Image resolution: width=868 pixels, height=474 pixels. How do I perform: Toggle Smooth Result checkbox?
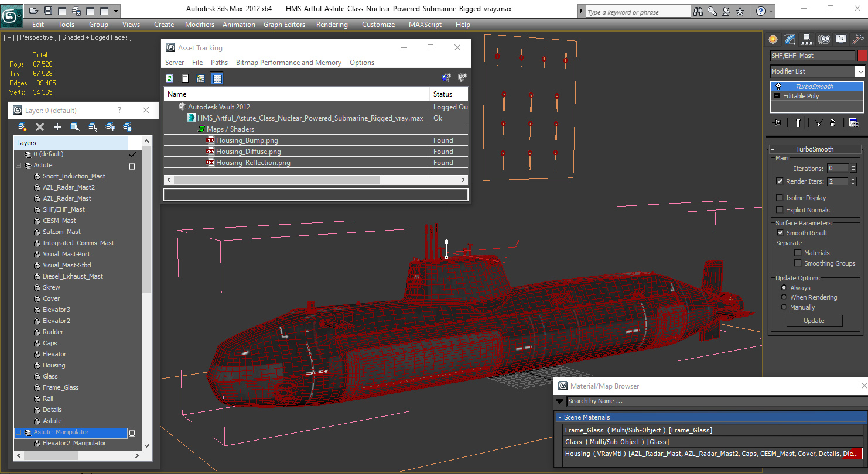(x=780, y=233)
